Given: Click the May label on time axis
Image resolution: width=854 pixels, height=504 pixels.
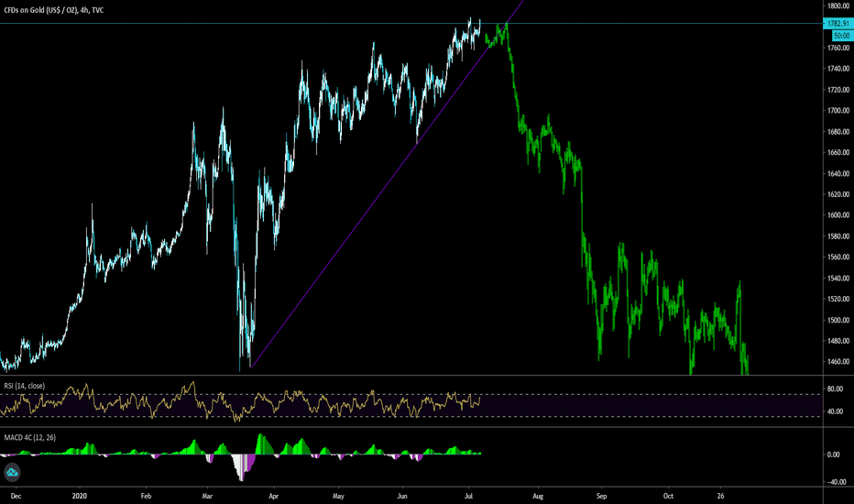Looking at the screenshot, I should 338,497.
